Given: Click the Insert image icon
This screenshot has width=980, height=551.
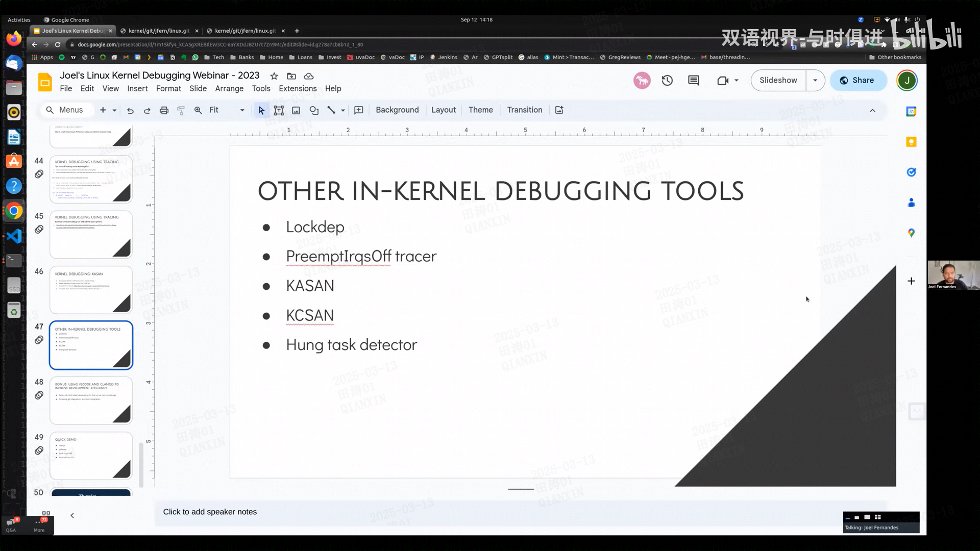Looking at the screenshot, I should 296,110.
